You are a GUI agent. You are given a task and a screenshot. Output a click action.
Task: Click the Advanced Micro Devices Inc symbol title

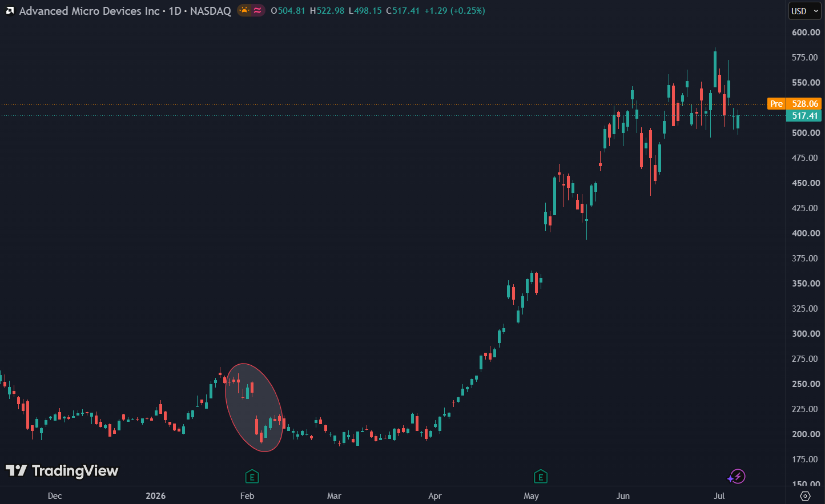[90, 11]
